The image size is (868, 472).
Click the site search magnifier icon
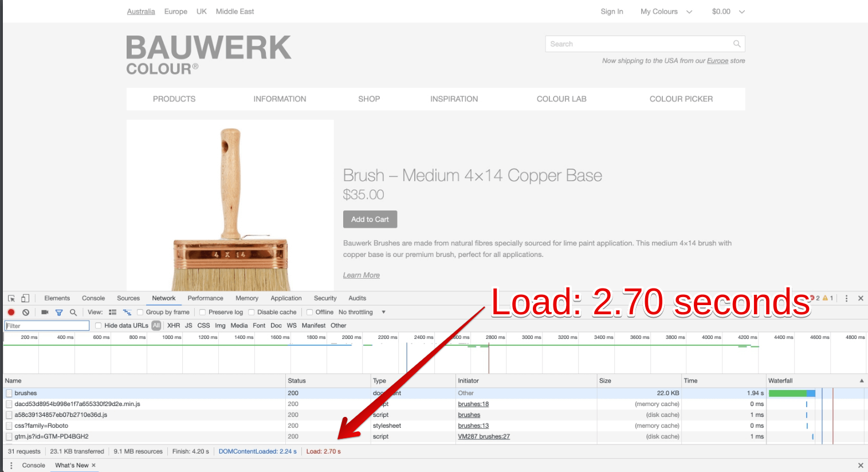tap(737, 44)
